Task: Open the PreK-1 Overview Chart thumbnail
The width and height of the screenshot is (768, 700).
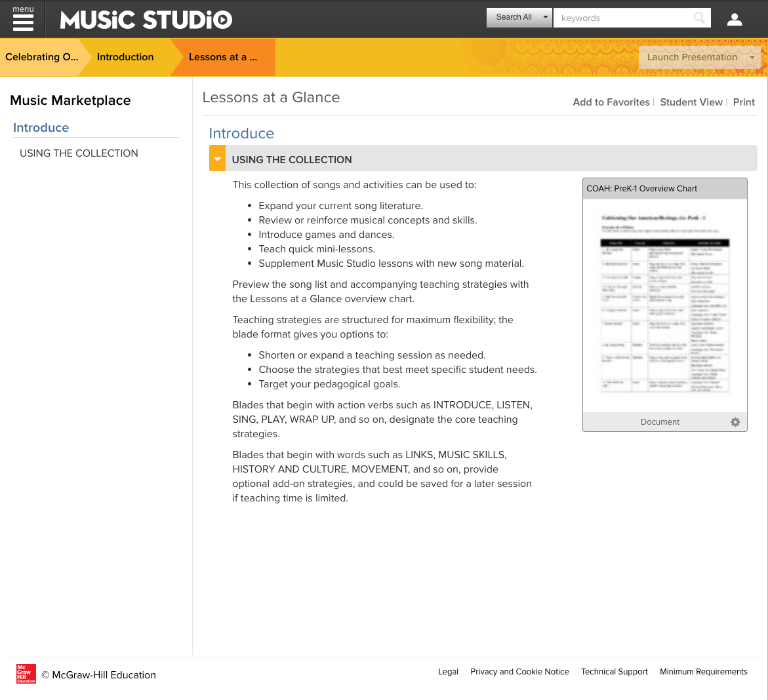Action: tap(664, 305)
